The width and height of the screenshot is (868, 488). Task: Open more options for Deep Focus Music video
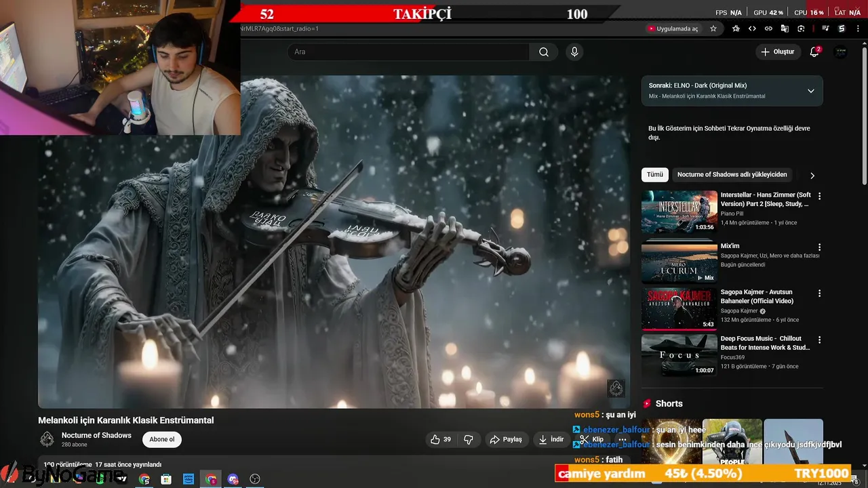(819, 340)
